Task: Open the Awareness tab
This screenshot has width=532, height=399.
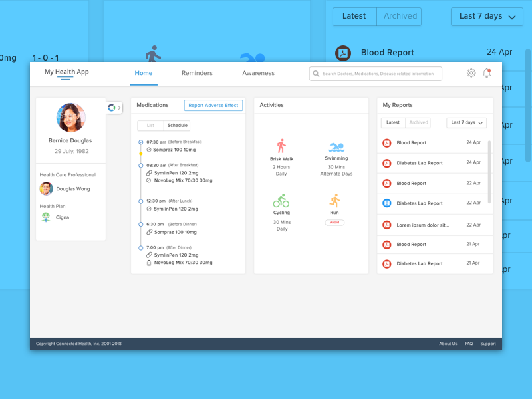Action: [x=258, y=73]
